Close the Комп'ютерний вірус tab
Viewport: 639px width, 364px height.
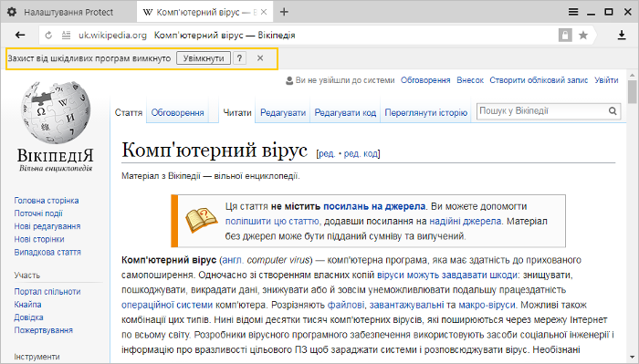264,12
